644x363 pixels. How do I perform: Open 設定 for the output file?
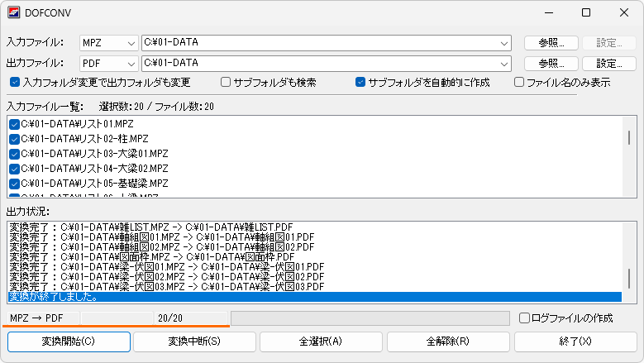click(609, 63)
